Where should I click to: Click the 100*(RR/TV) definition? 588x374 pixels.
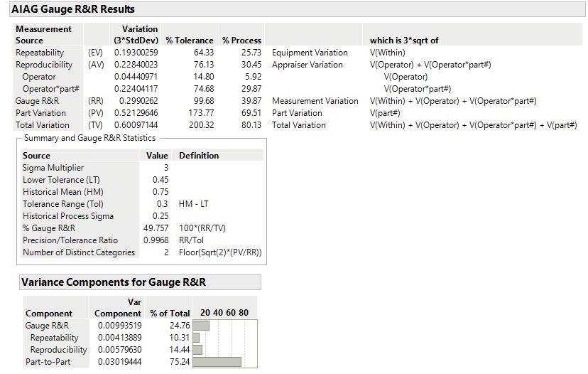point(202,228)
